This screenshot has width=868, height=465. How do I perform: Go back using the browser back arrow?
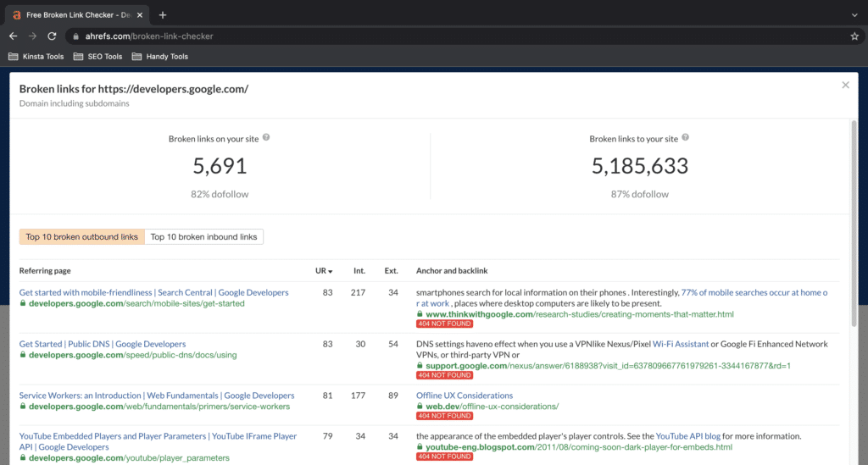13,36
